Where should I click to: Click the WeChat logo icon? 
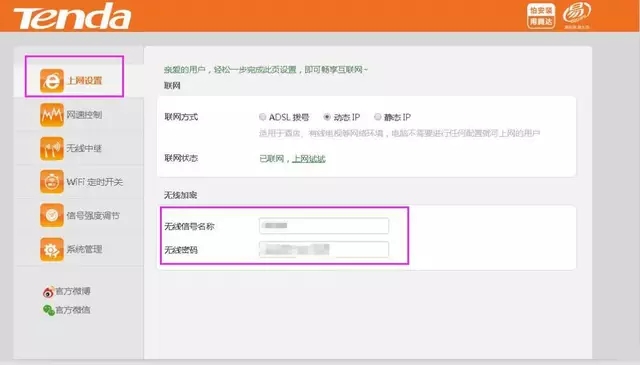pyautogui.click(x=49, y=310)
